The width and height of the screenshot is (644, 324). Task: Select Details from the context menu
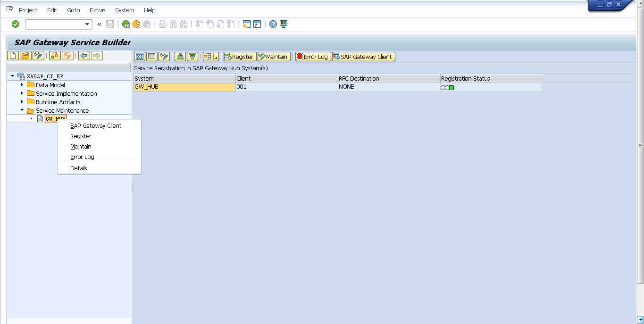point(79,168)
